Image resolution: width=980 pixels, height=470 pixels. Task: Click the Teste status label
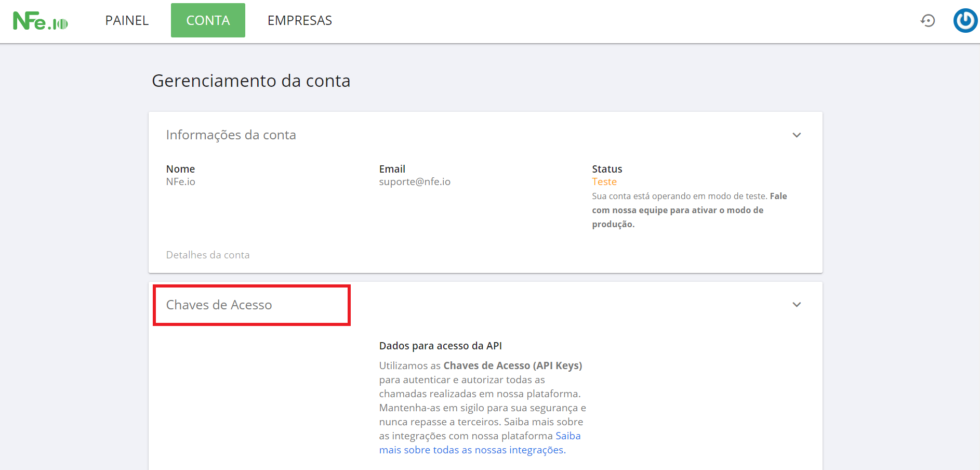(604, 181)
